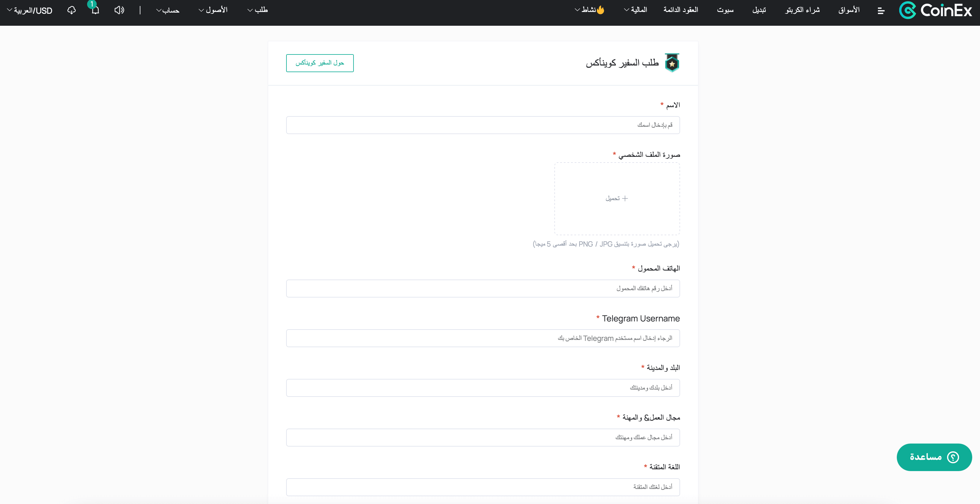The image size is (980, 504).
Task: Click the صورة الملف الشخصي label
Action: [x=649, y=154]
